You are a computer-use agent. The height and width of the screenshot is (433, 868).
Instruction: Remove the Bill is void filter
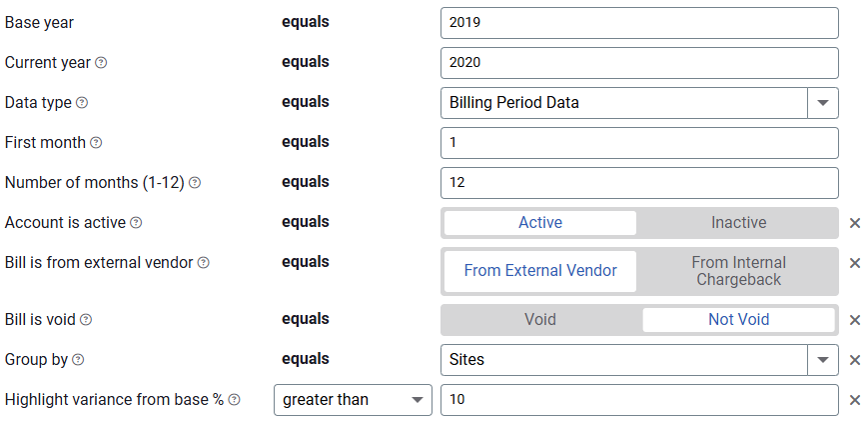[x=855, y=320]
